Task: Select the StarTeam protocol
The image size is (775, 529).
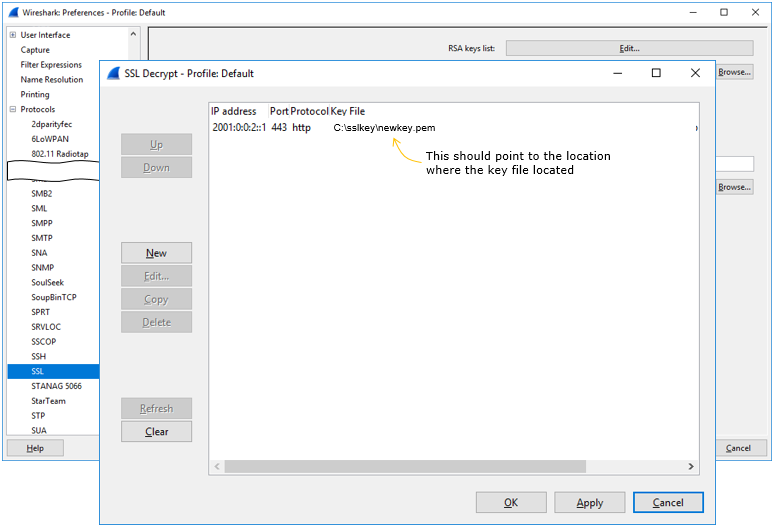Action: tap(48, 401)
